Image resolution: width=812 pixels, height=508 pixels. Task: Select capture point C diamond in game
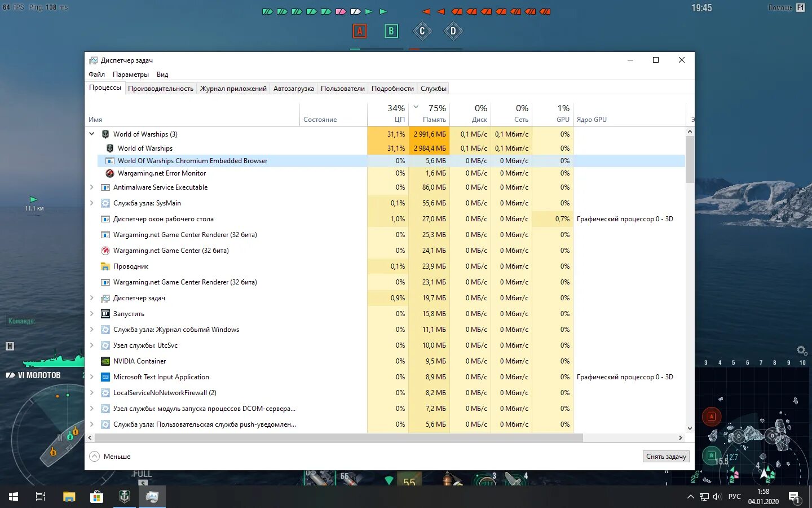click(x=422, y=31)
